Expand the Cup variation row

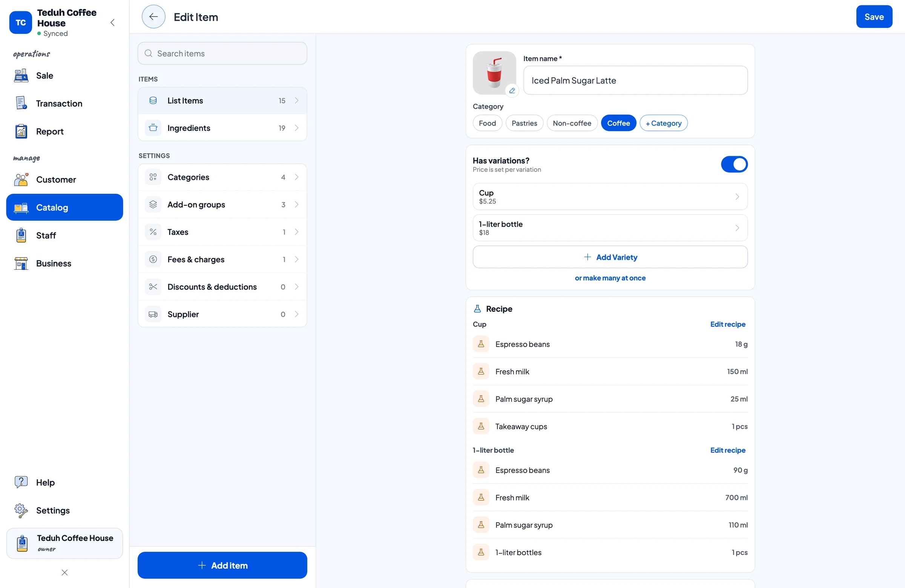pyautogui.click(x=610, y=197)
